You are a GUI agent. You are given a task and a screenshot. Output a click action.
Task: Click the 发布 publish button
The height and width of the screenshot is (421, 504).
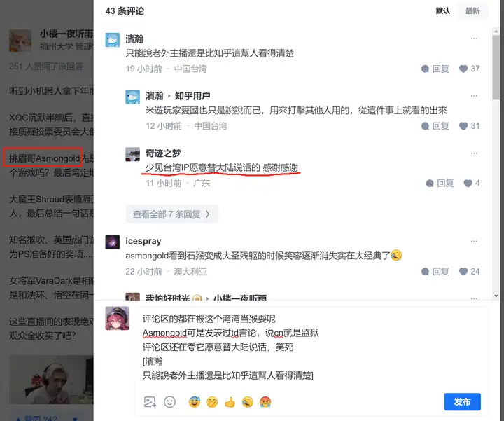pos(463,401)
